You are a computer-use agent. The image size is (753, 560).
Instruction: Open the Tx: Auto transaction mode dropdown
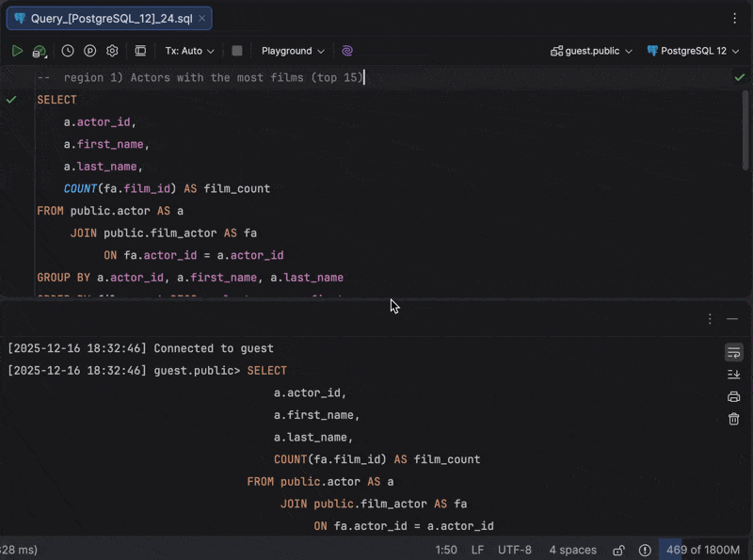(189, 51)
